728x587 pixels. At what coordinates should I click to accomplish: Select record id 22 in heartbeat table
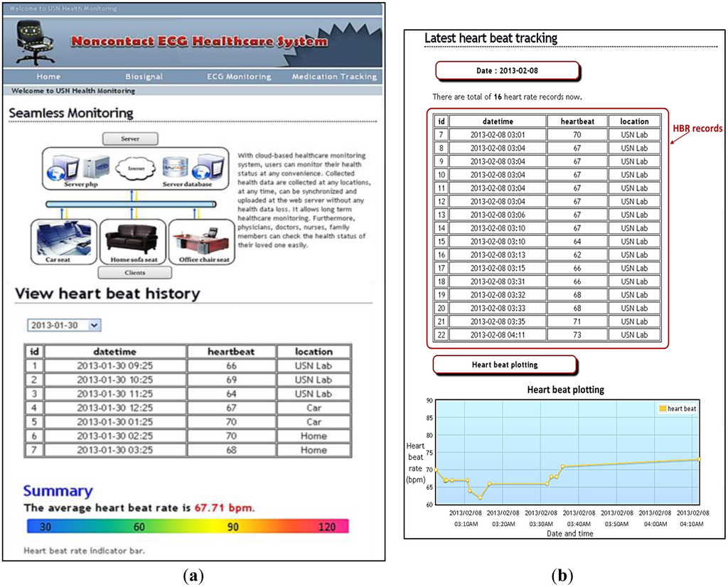tap(441, 335)
